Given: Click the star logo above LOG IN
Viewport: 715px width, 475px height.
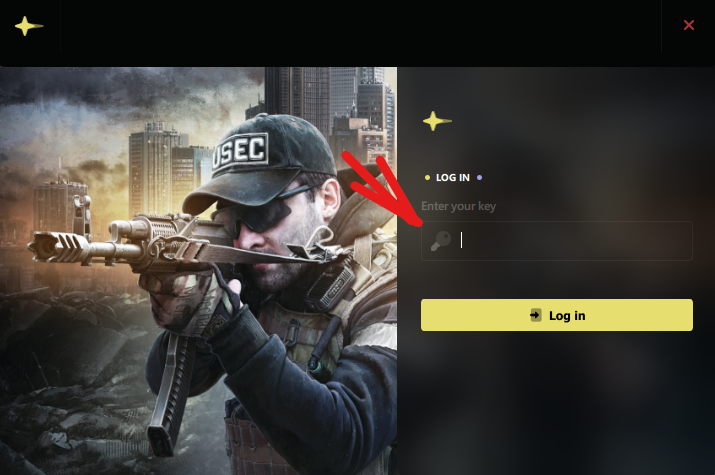Looking at the screenshot, I should click(x=436, y=121).
